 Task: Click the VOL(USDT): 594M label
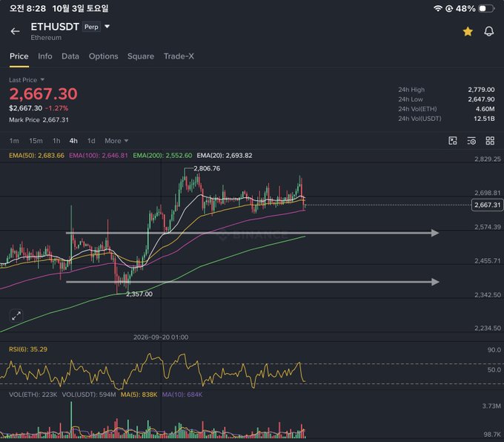coord(89,395)
